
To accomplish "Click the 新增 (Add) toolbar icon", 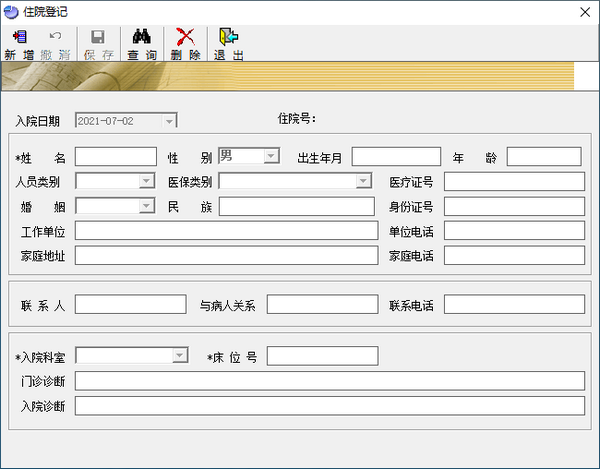I will click(19, 38).
